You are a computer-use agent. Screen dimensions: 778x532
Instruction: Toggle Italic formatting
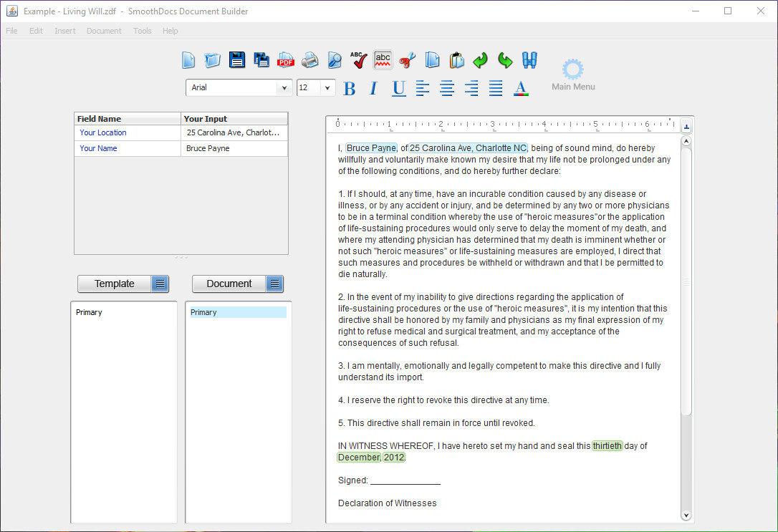point(373,88)
